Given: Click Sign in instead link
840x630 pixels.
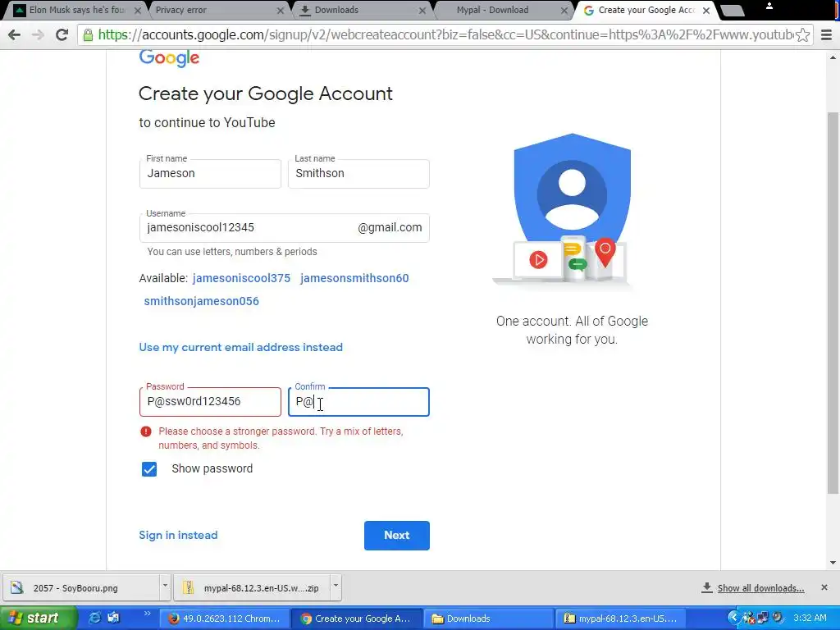Looking at the screenshot, I should 178,535.
